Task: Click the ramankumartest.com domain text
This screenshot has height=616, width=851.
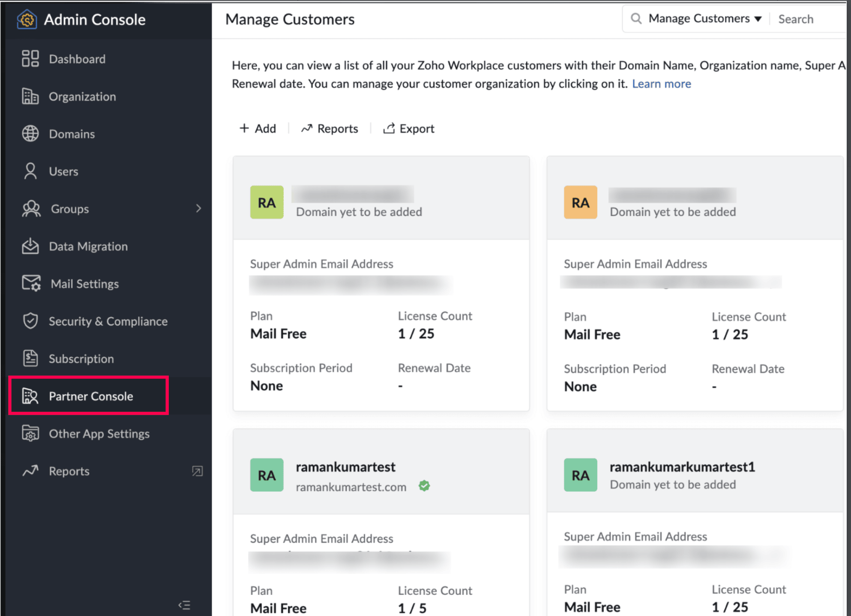Action: pyautogui.click(x=351, y=487)
